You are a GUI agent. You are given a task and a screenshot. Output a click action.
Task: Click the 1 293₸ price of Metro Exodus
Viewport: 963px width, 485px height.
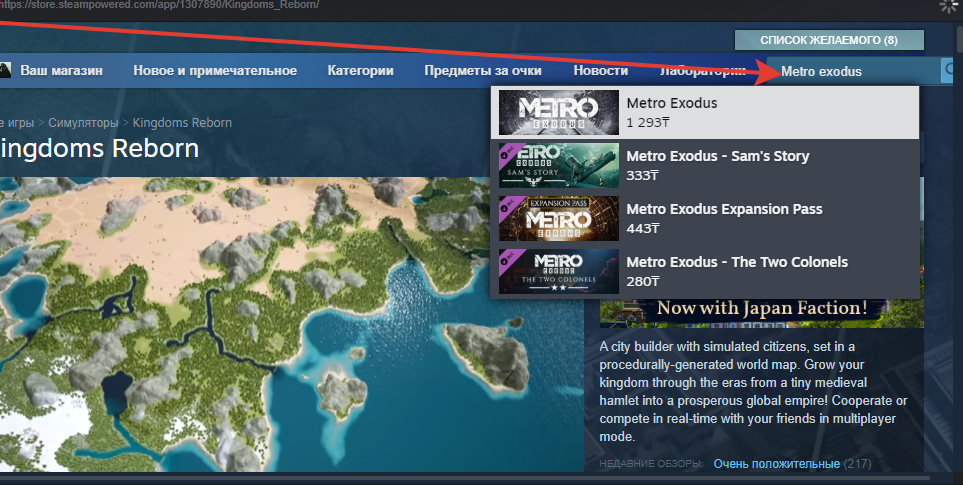(648, 122)
